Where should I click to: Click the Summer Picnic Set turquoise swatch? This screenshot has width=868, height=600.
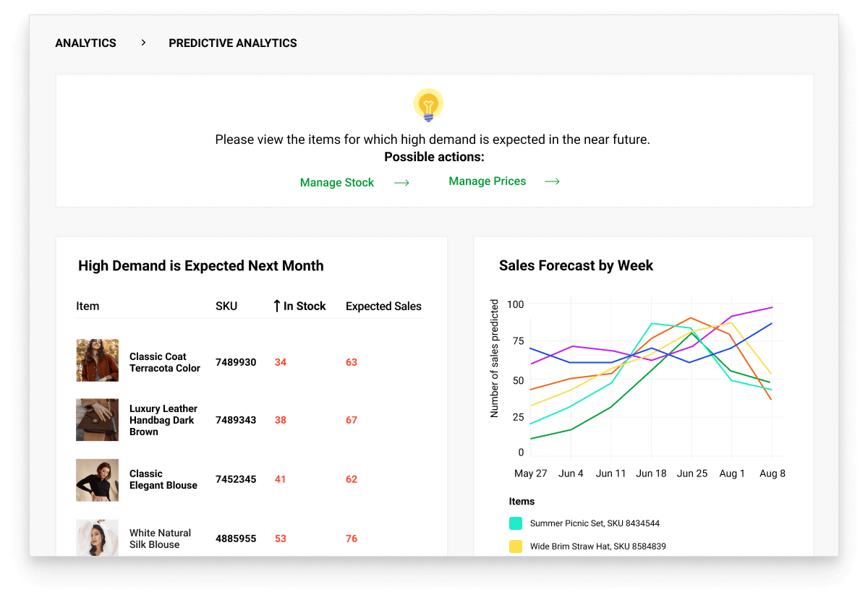click(516, 523)
